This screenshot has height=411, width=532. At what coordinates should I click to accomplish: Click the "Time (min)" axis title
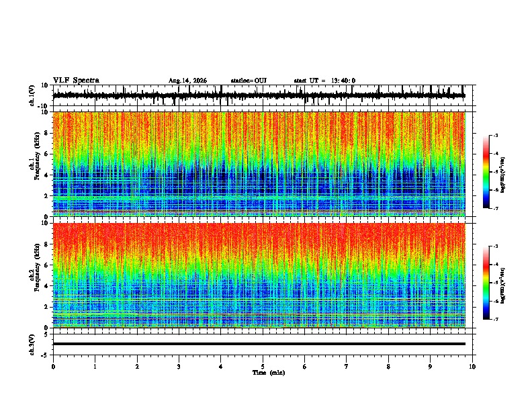(x=269, y=373)
